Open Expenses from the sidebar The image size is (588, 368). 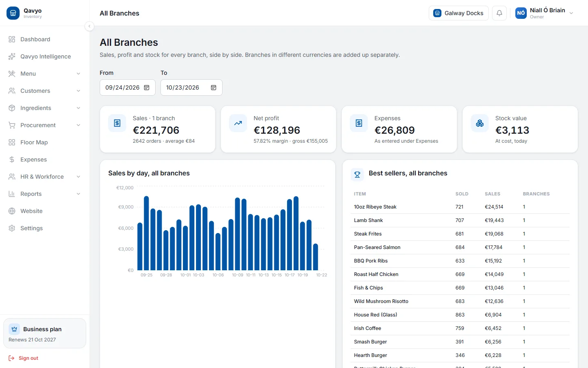point(45,159)
